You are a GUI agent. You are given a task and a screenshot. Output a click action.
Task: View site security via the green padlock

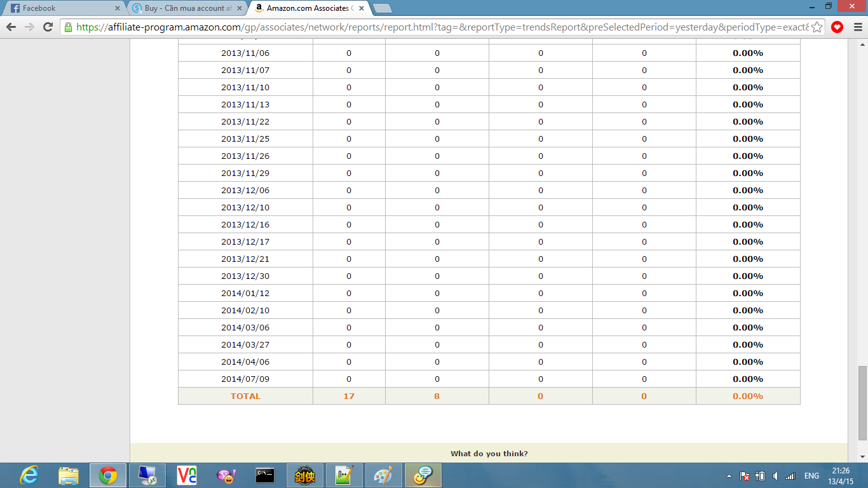pyautogui.click(x=68, y=27)
